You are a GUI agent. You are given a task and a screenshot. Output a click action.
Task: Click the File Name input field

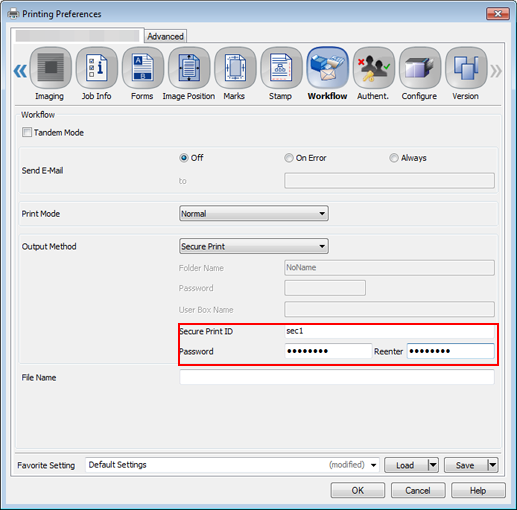pos(337,377)
